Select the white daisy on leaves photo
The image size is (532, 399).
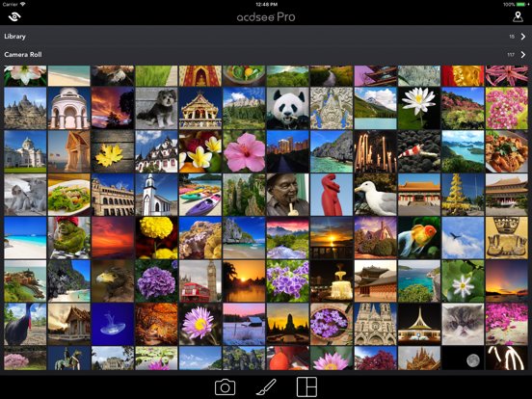click(x=463, y=281)
